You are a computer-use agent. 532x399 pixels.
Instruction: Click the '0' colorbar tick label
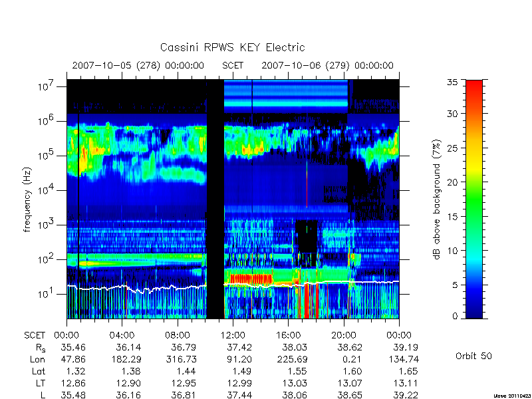click(456, 317)
